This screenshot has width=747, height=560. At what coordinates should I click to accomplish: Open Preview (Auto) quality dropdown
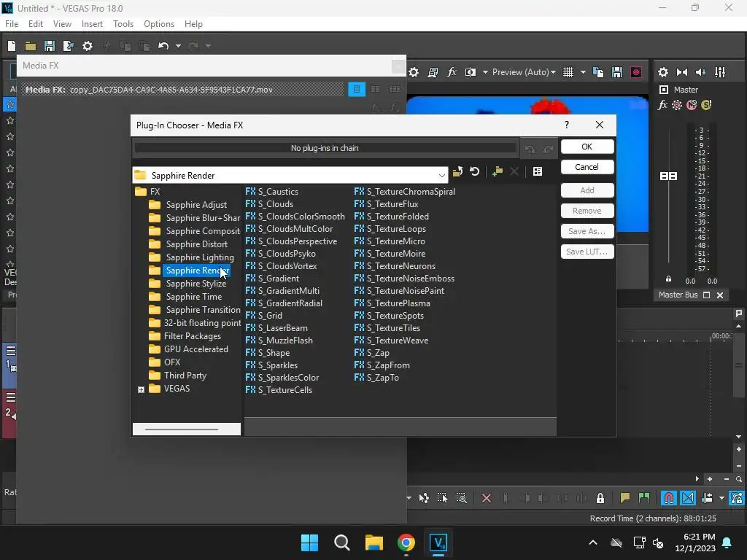(524, 72)
